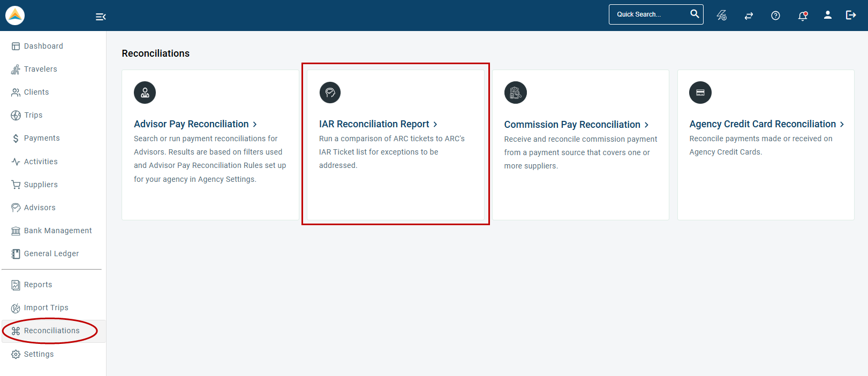This screenshot has width=868, height=376.
Task: Collapse the sidebar with the hamburger icon
Action: [101, 17]
